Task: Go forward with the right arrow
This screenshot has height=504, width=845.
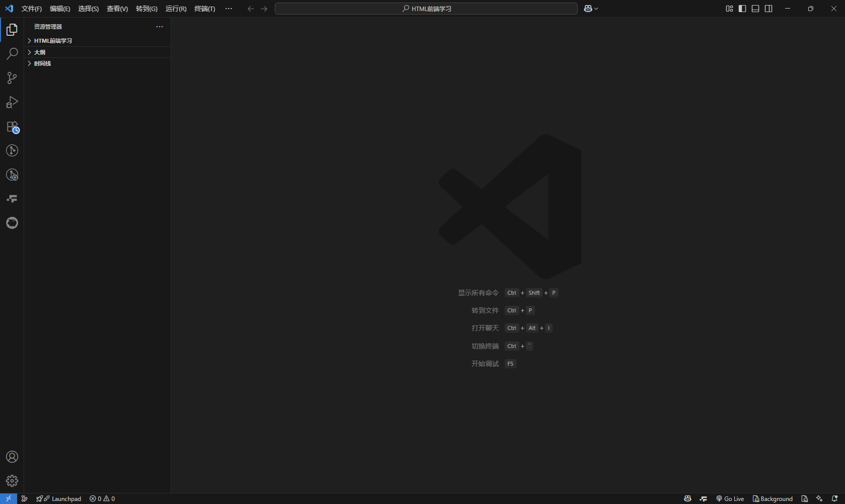Action: pyautogui.click(x=264, y=9)
